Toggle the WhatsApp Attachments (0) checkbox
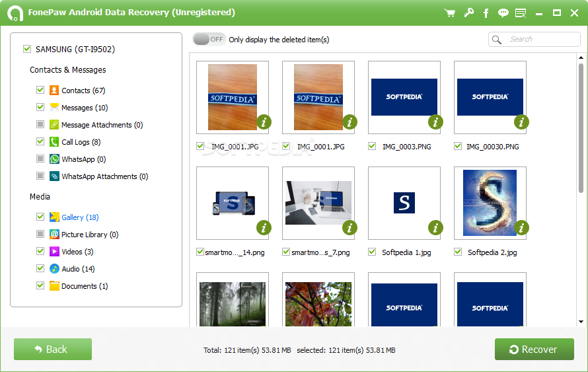 click(40, 176)
